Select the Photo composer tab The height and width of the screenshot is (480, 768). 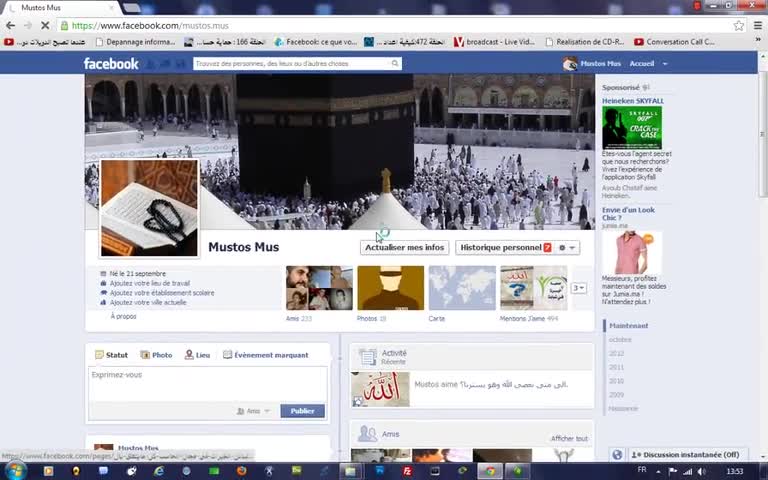156,355
